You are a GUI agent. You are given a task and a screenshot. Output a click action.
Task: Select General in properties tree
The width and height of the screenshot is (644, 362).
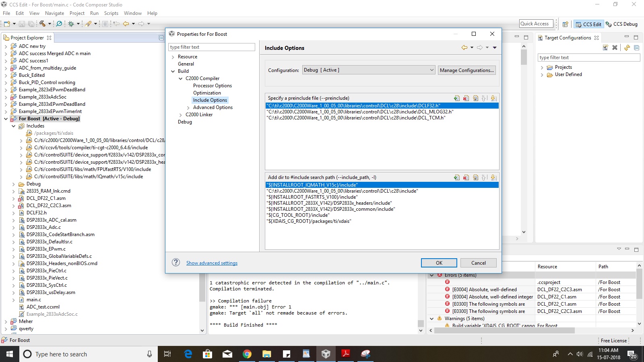(186, 64)
